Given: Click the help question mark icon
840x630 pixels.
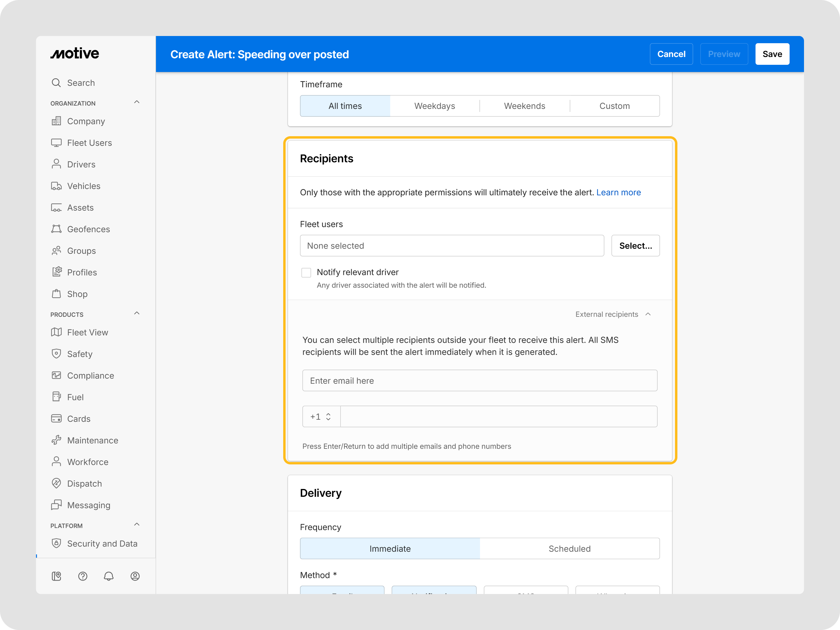Looking at the screenshot, I should pos(83,576).
